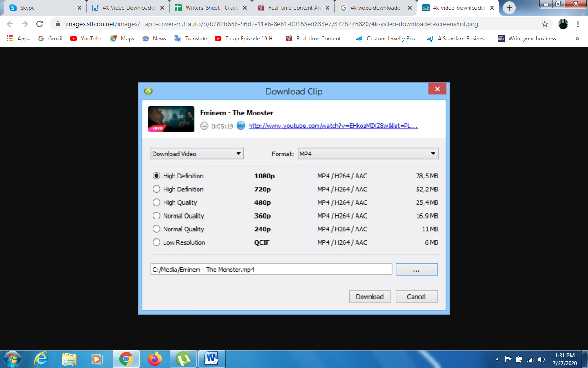Click the taskbar clock showing 1:31 PM
Viewport: 588px width, 368px height.
pos(564,359)
